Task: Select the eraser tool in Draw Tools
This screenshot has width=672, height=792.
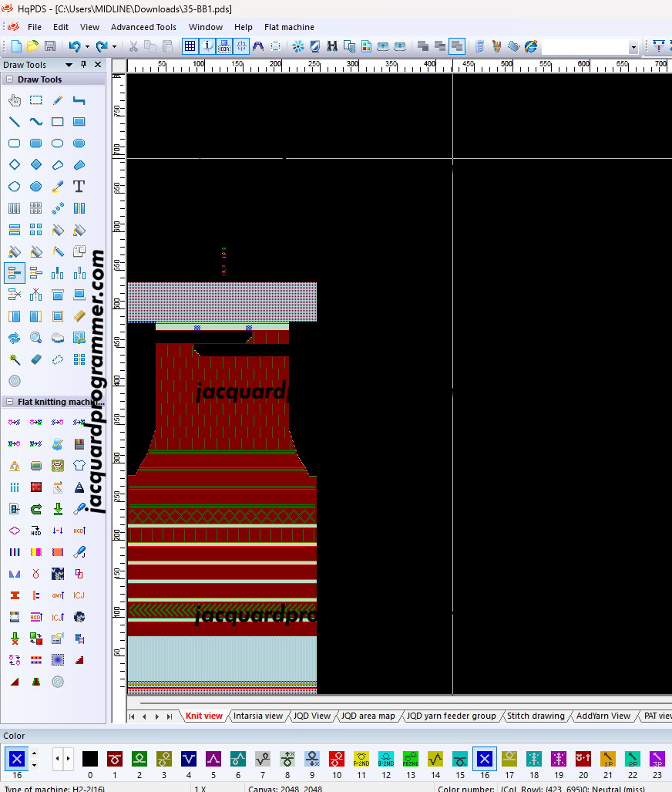Action: click(x=36, y=359)
